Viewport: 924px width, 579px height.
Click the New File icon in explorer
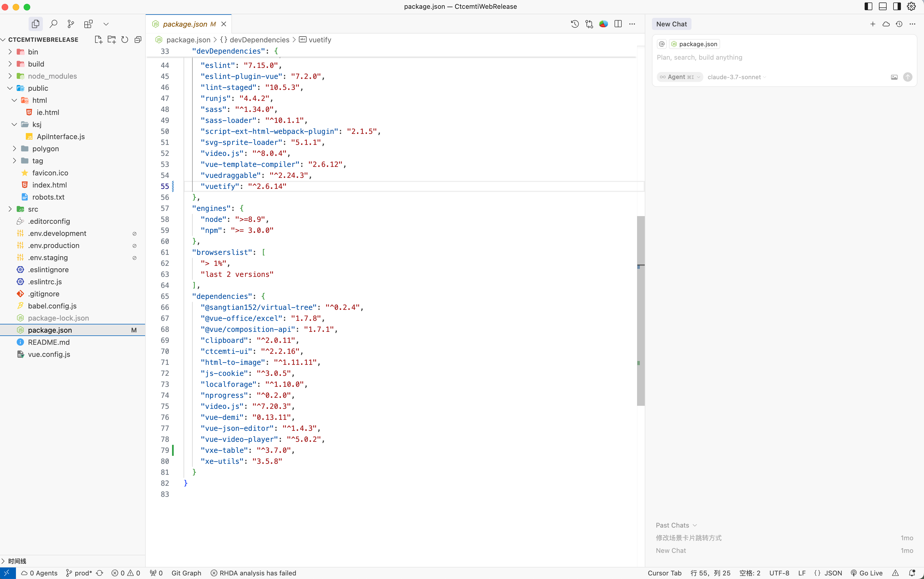[x=98, y=39]
